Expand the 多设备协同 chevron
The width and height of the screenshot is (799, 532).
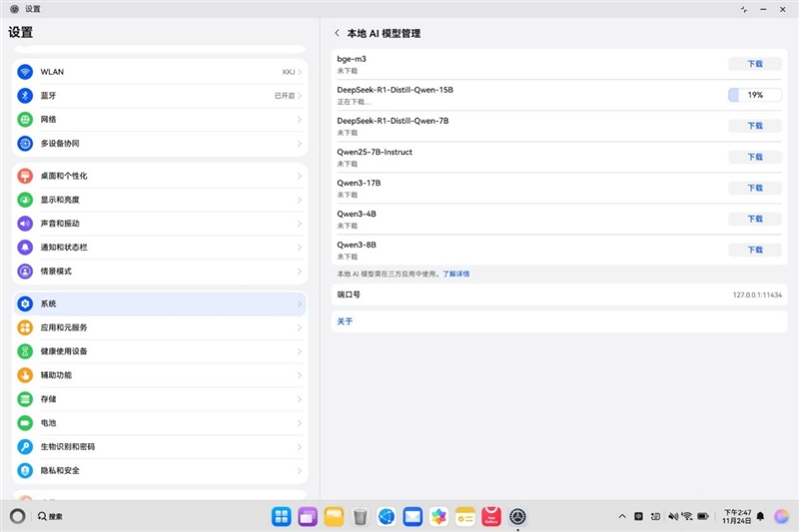point(300,144)
